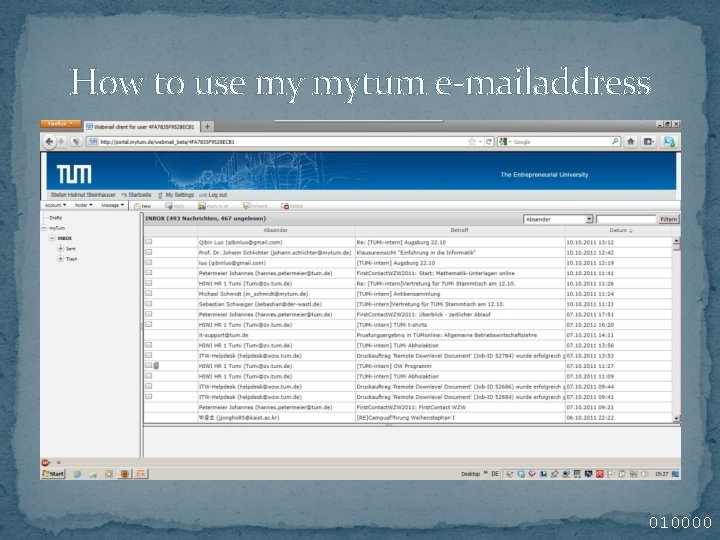This screenshot has height=540, width=720.
Task: Click Firefox taskbar icon
Action: pyautogui.click(x=124, y=473)
